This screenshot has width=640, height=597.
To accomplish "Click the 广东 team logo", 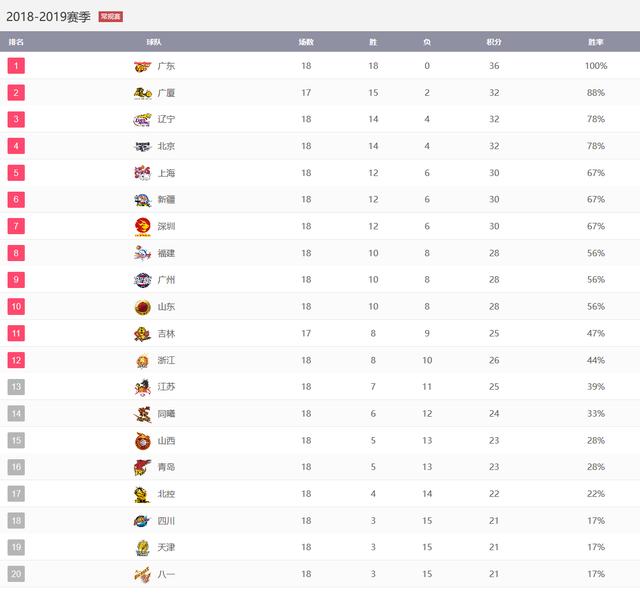I will coord(142,66).
